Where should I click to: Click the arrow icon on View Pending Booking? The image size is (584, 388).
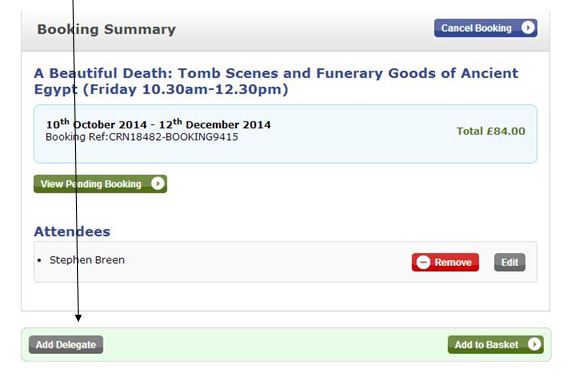(158, 184)
